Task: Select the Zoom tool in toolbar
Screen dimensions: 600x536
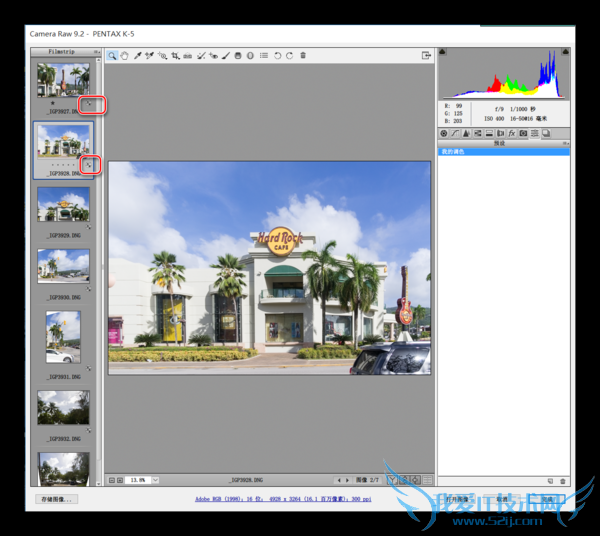Action: click(x=113, y=56)
